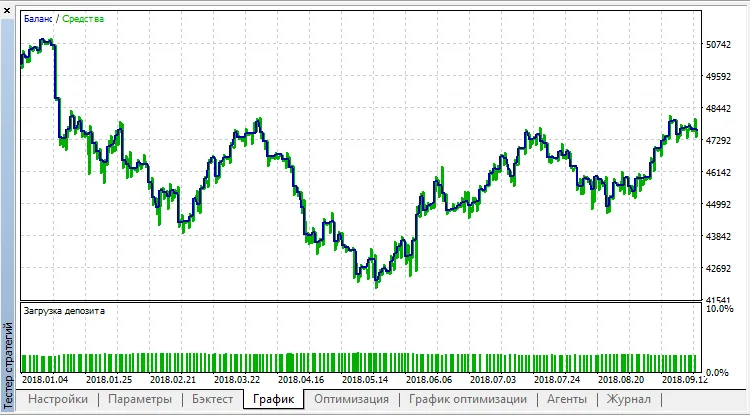Switch to the Оптимизация tab
The height and width of the screenshot is (416, 750).
[x=352, y=399]
